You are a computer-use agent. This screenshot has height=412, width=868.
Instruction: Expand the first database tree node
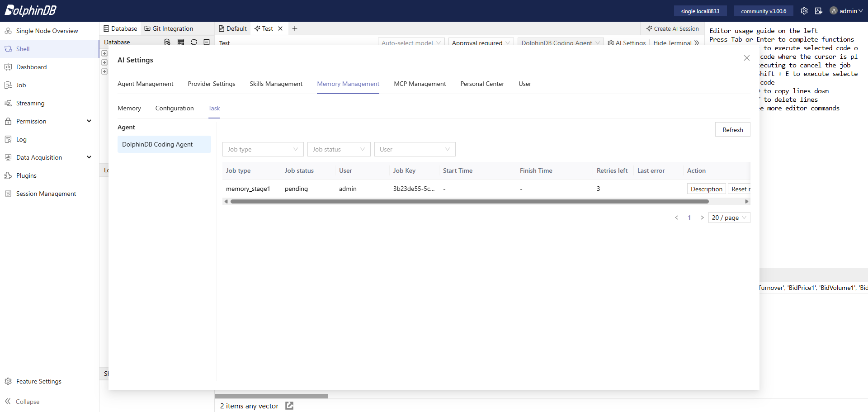[104, 53]
